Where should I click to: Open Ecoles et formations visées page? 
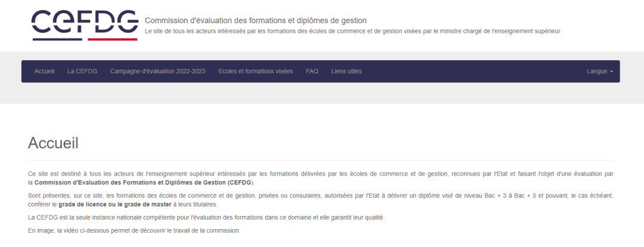255,71
